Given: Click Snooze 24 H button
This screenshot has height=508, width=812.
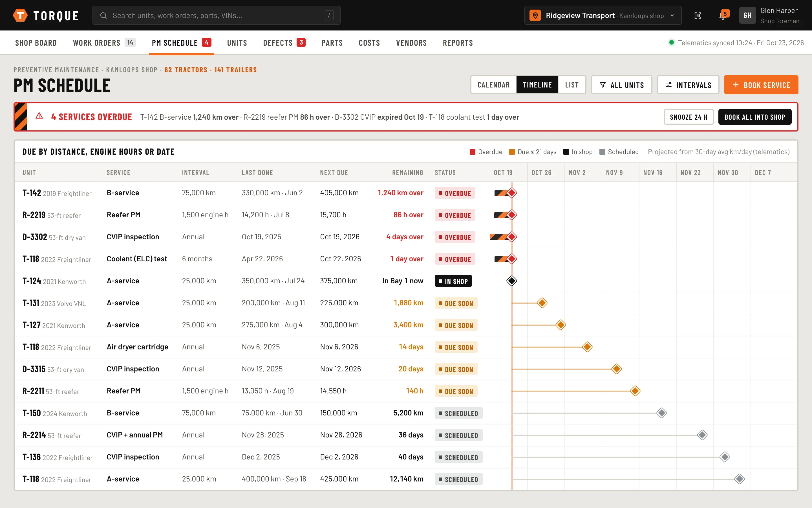Looking at the screenshot, I should [689, 117].
